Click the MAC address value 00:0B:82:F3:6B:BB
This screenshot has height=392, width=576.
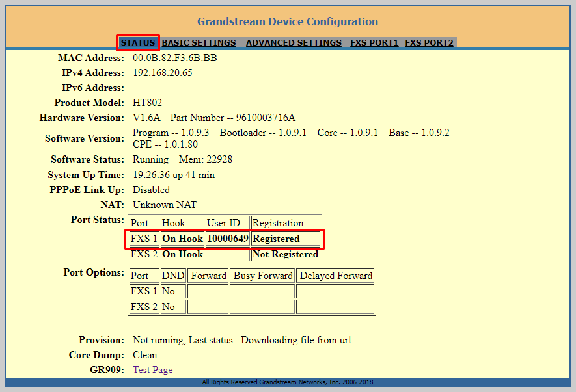coord(175,58)
